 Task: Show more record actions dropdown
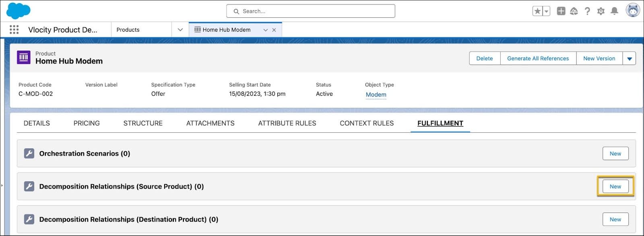[630, 58]
